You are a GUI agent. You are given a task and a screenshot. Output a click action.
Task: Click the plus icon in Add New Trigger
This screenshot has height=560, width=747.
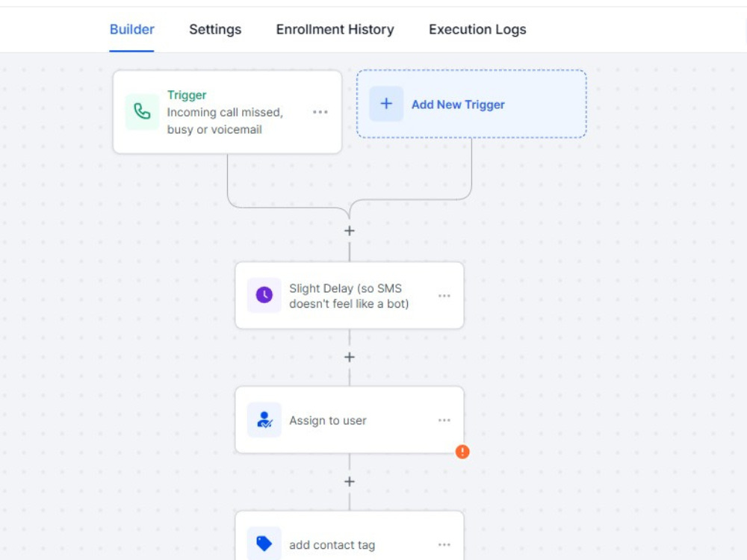[386, 104]
